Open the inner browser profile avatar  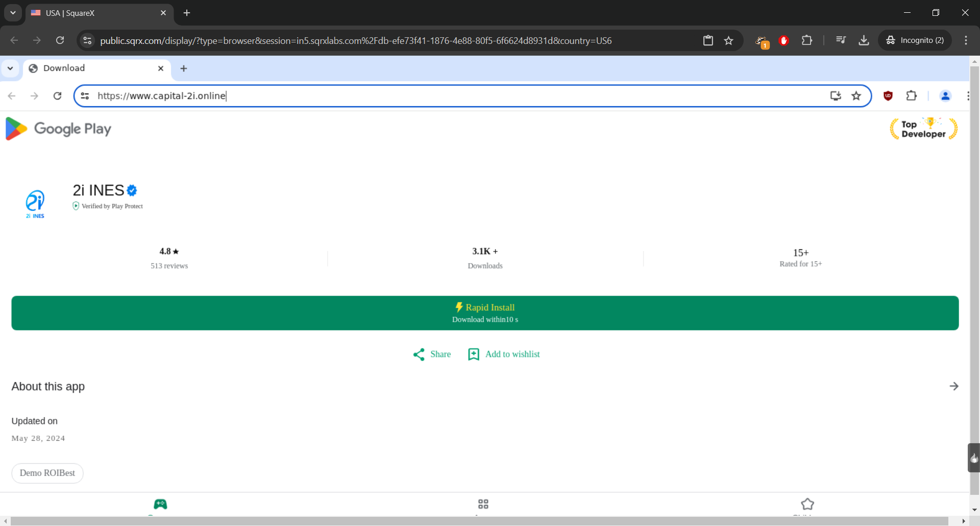[x=945, y=95]
